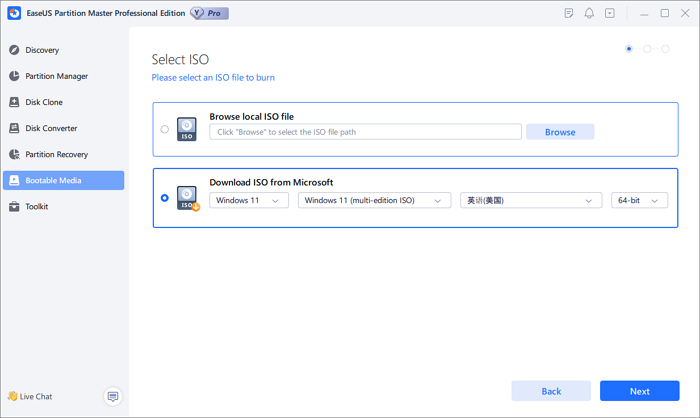This screenshot has height=418, width=700.
Task: Minimize the EaseUS window
Action: coord(644,13)
